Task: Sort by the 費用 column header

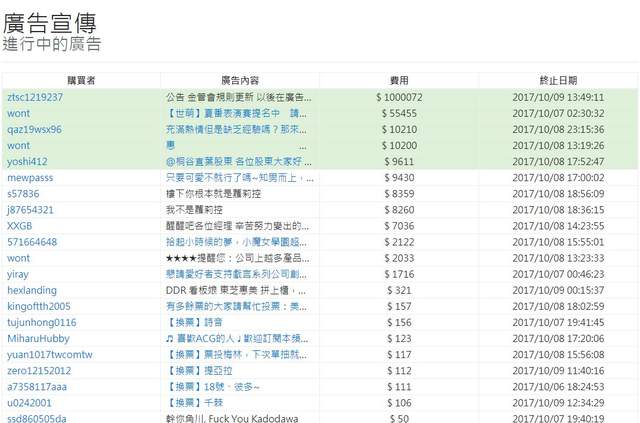Action: click(x=398, y=80)
